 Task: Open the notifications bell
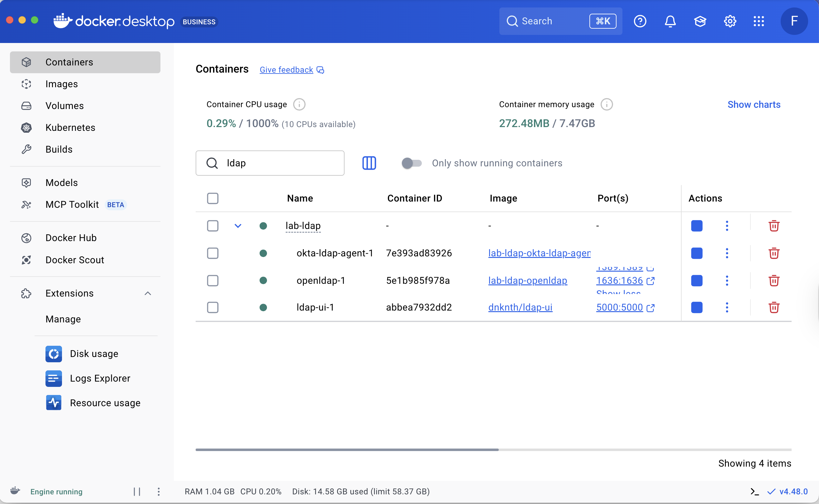pos(670,21)
